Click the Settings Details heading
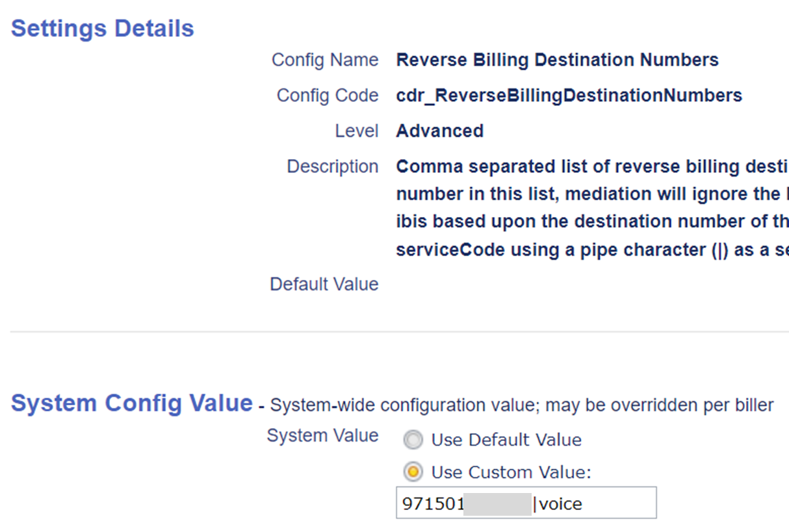 tap(103, 29)
